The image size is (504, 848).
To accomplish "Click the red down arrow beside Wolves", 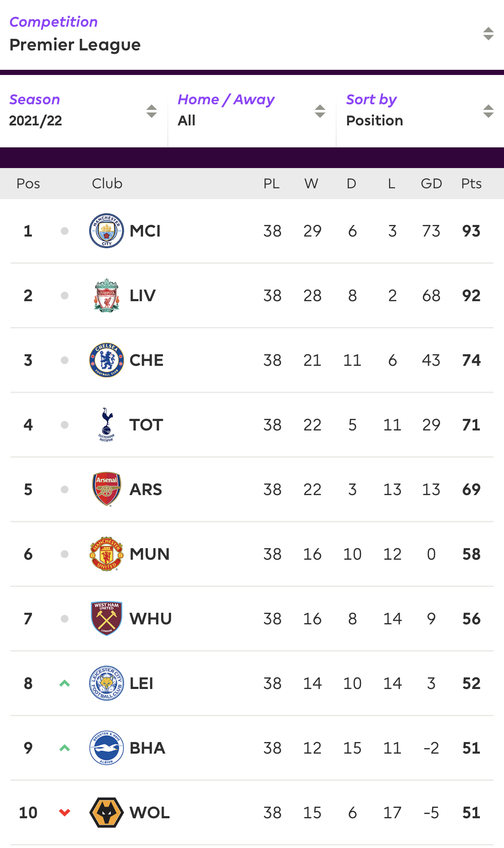I will (x=65, y=813).
